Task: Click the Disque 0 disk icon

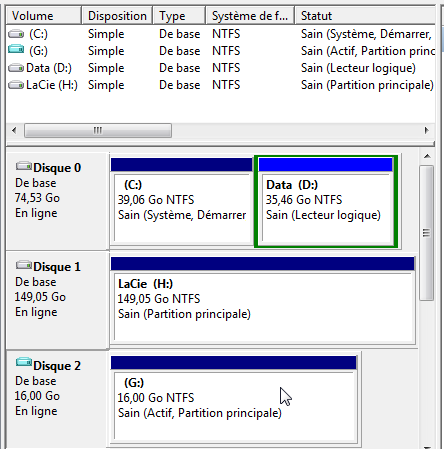Action: 24,166
